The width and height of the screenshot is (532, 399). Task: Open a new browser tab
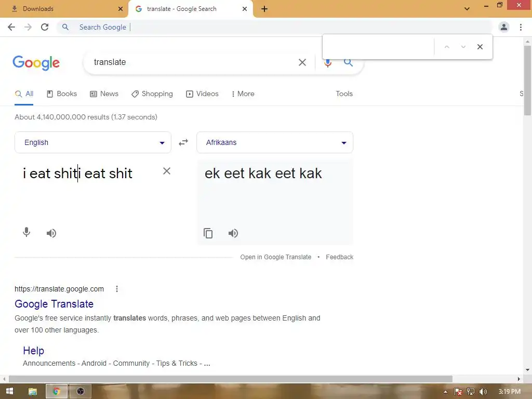click(x=264, y=9)
